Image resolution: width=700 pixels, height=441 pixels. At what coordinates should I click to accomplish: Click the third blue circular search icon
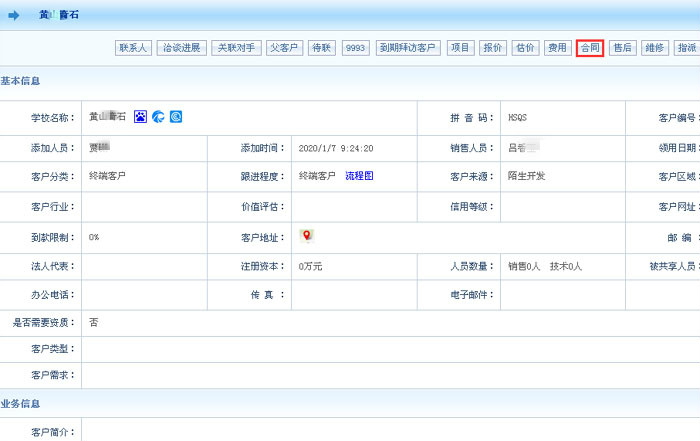coord(176,117)
